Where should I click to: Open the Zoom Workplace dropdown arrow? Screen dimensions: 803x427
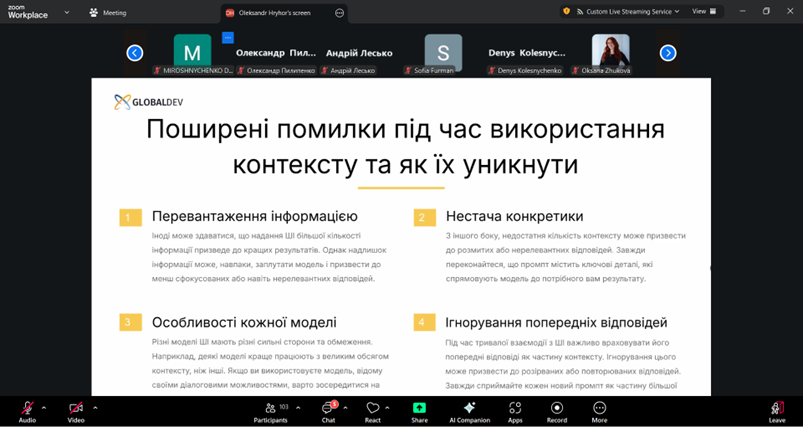pos(66,13)
